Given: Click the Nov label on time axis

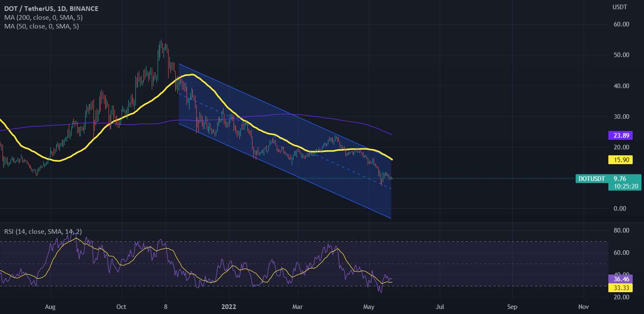Looking at the screenshot, I should point(583,307).
